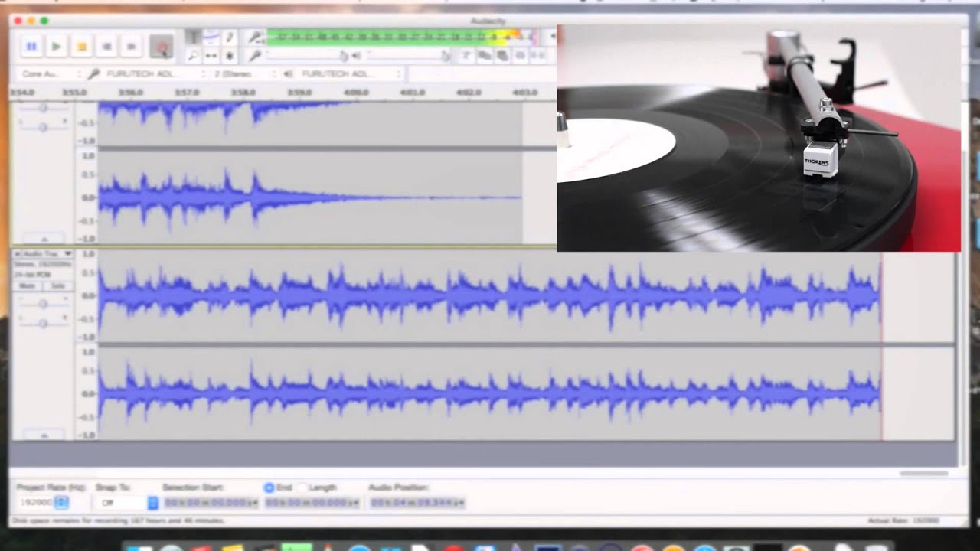
Task: Solo the lower audio track
Action: pos(57,285)
